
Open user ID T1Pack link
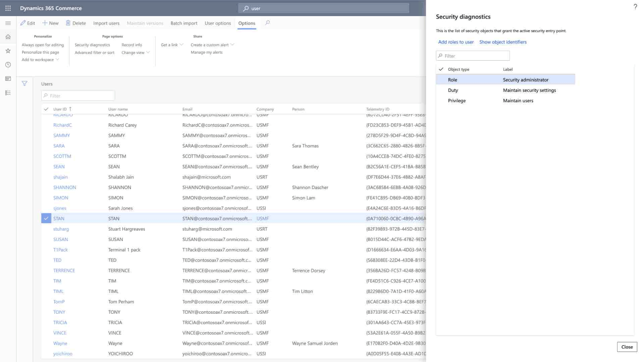pos(60,250)
